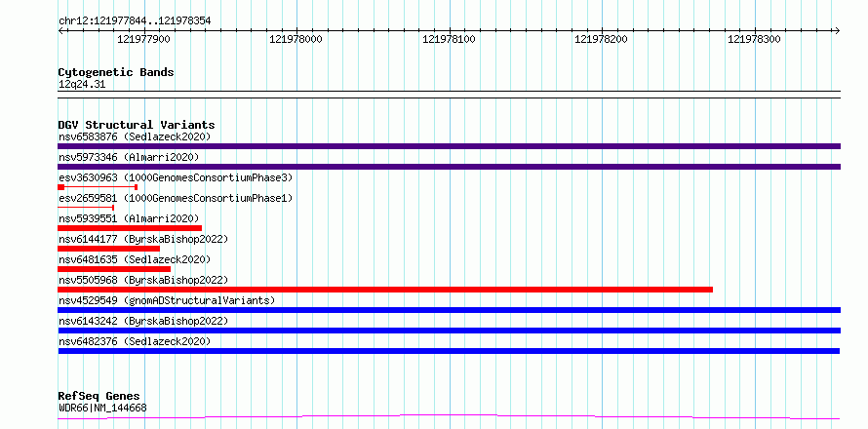Image resolution: width=868 pixels, height=429 pixels.
Task: Click the long red bar of nsv5505968
Action: (x=385, y=290)
